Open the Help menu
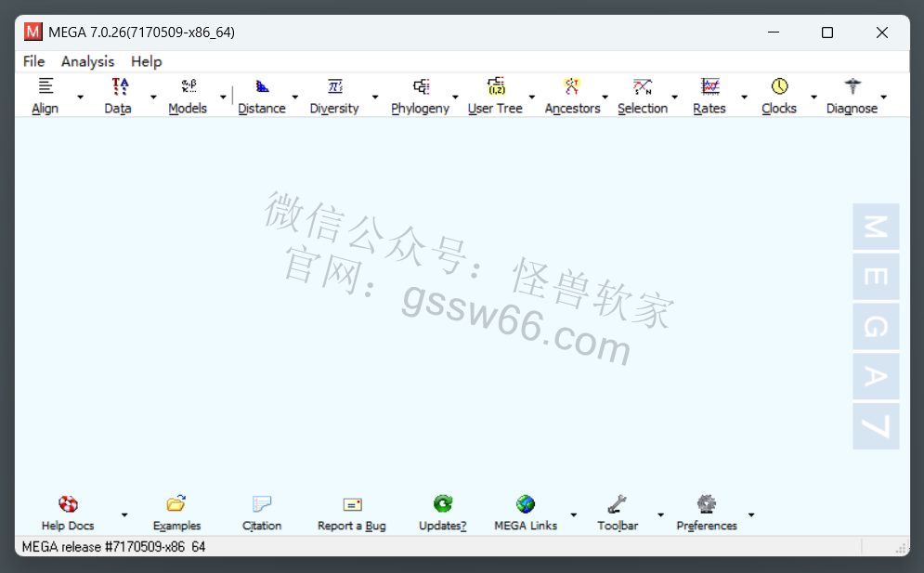Screen dimensions: 924x573 146,61
